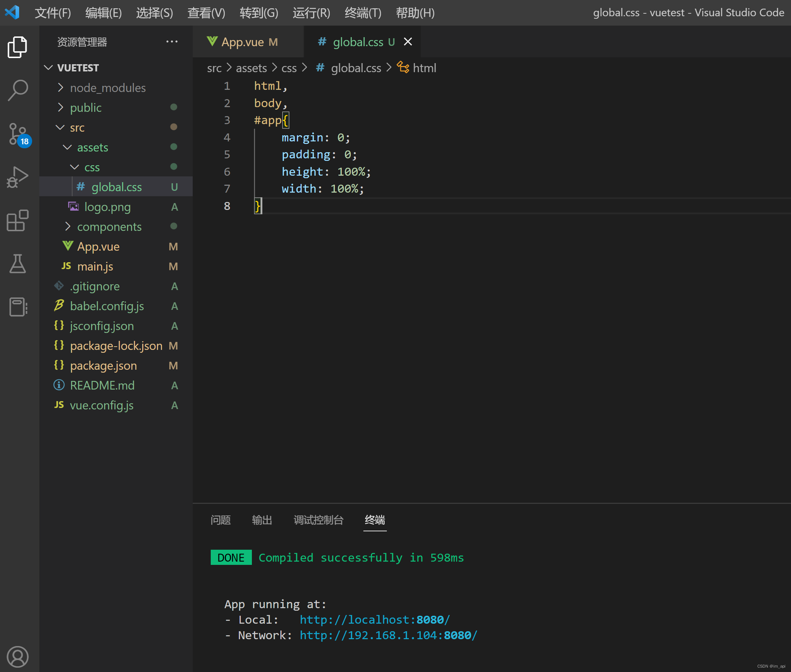Click the Accounts icon at bottom
Image resolution: width=791 pixels, height=672 pixels.
18,656
